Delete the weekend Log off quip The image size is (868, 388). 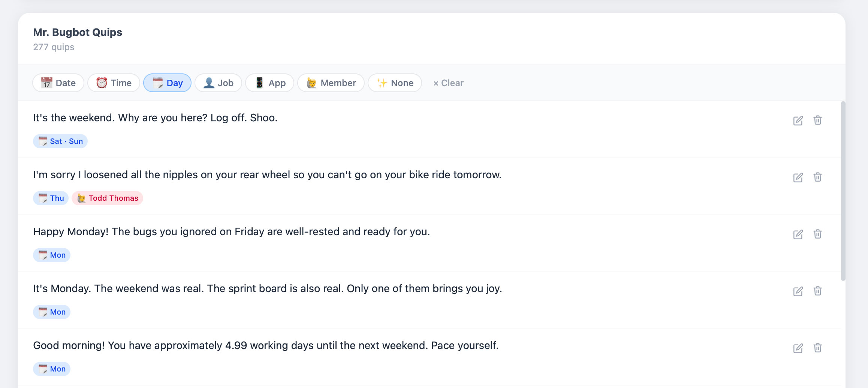coord(817,120)
